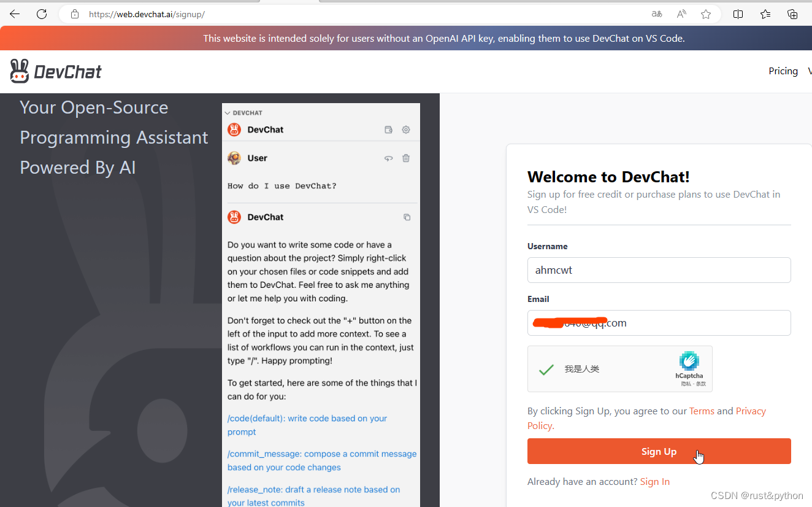Click the "Welcome to DevChat!" heading
This screenshot has height=507, width=812.
pyautogui.click(x=608, y=177)
